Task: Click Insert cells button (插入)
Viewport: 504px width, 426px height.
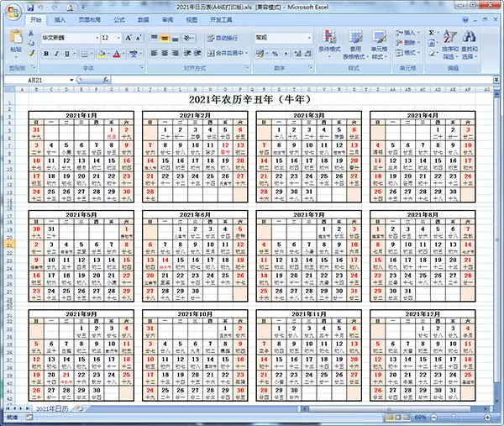Action: coord(407,33)
